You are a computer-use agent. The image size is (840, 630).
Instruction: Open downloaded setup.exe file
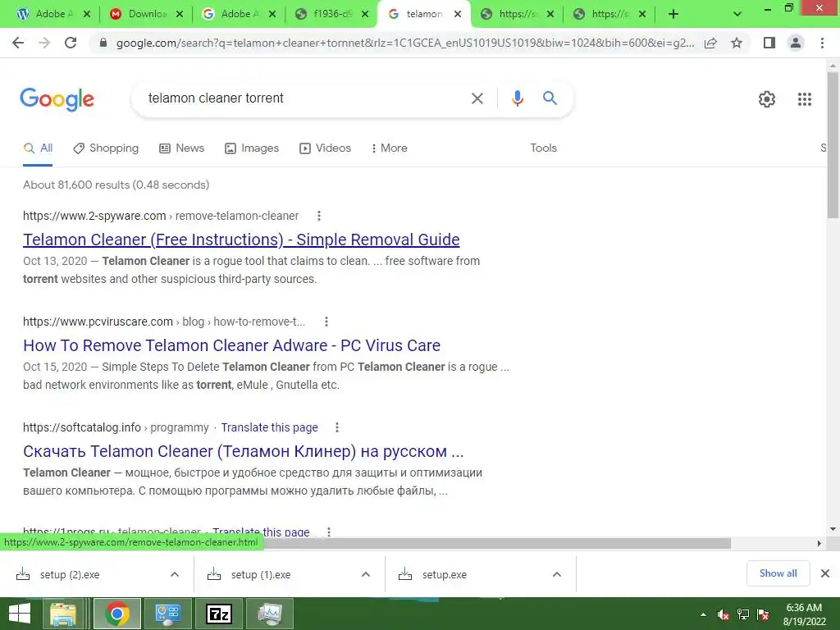tap(444, 575)
